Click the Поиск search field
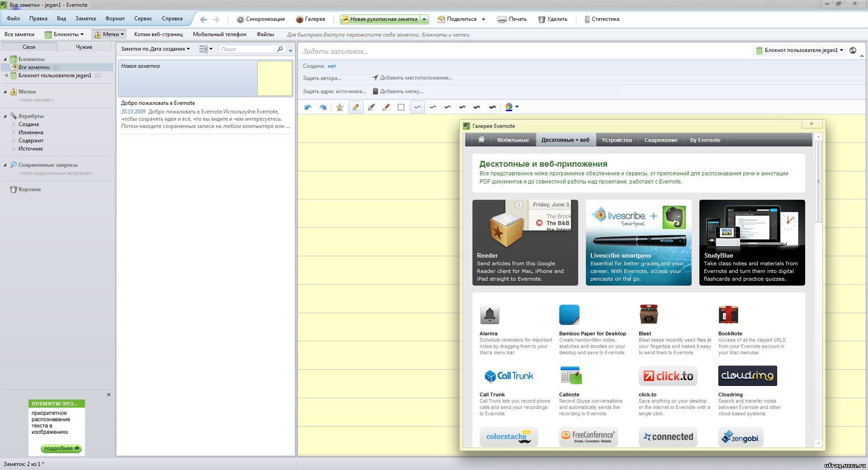The image size is (868, 470). click(x=248, y=49)
